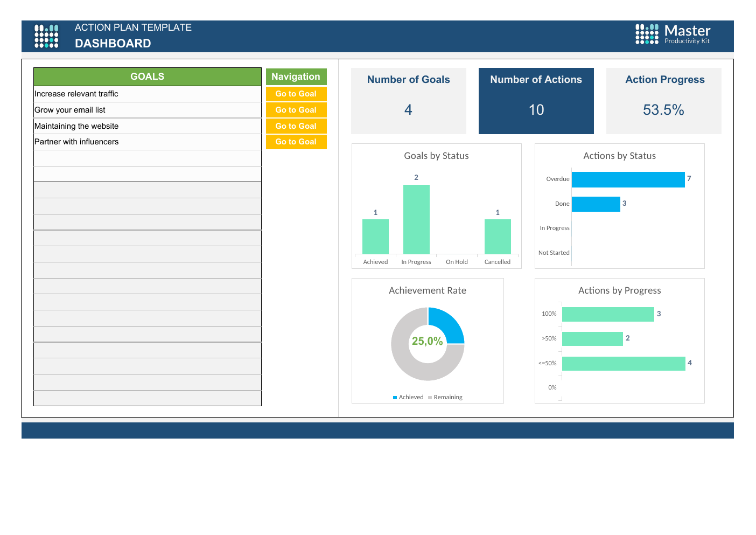
Task: Click the GOALS table header
Action: point(148,77)
